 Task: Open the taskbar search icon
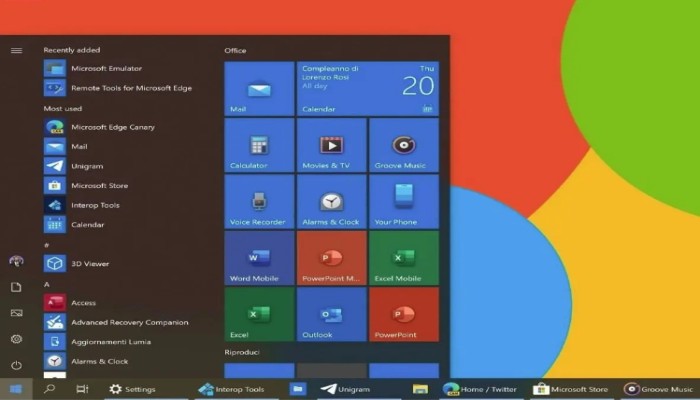pos(50,389)
